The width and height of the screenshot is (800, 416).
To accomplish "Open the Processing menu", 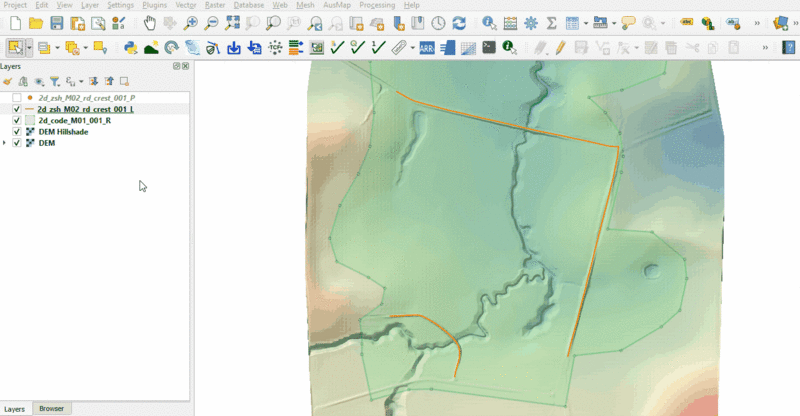I will (377, 5).
